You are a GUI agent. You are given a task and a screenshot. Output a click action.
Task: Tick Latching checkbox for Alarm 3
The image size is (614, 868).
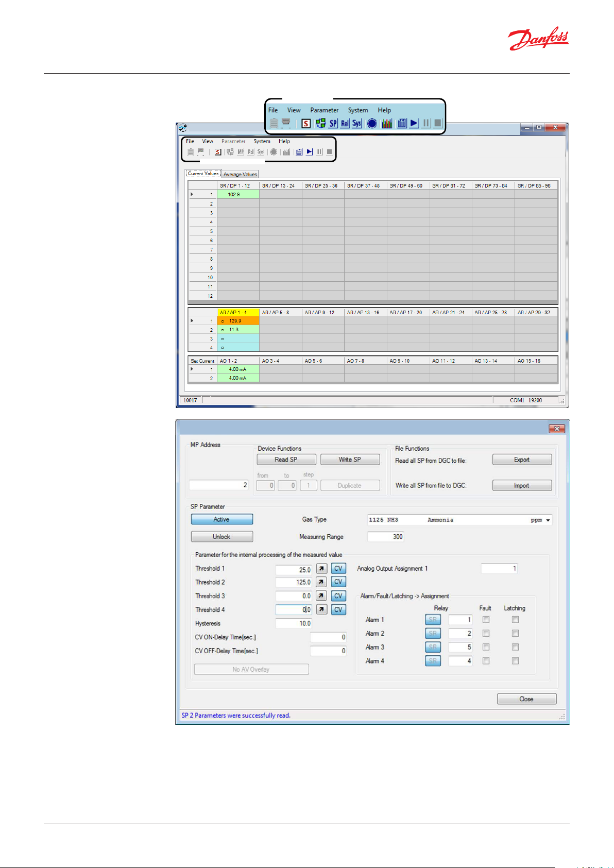pyautogui.click(x=516, y=647)
